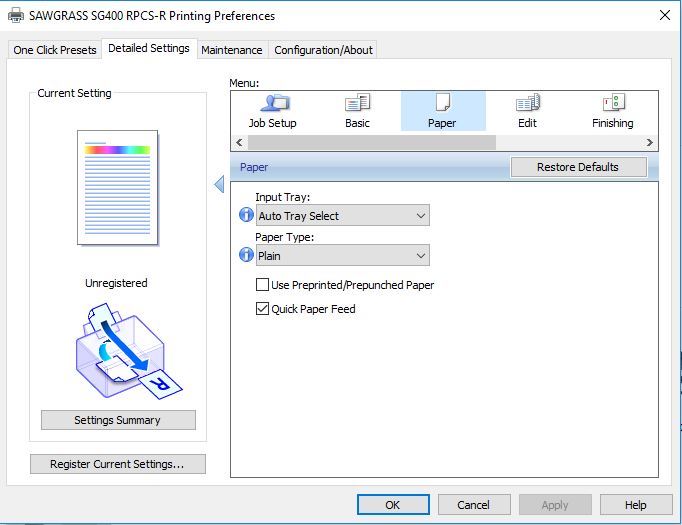Open the Finishing menu icon
This screenshot has width=682, height=525.
point(612,111)
